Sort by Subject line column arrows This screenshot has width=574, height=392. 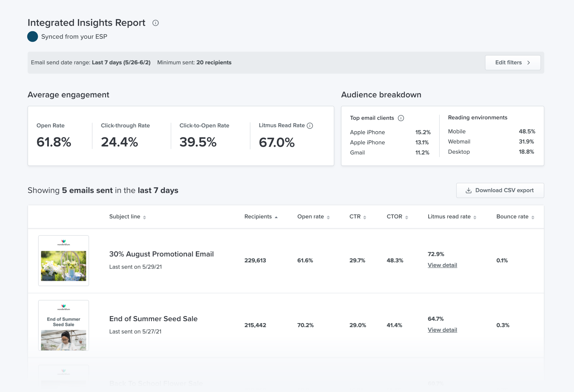pos(144,217)
